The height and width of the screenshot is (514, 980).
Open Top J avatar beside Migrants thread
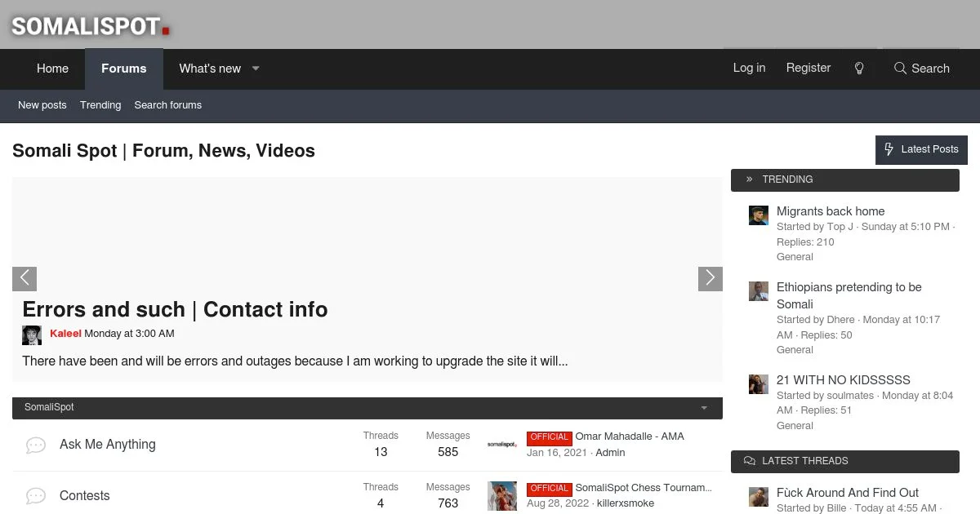759,215
